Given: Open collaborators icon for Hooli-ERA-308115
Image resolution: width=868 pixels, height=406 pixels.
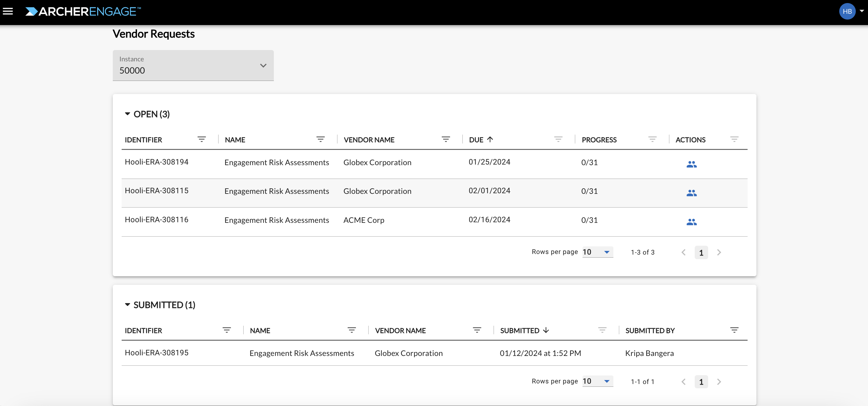Looking at the screenshot, I should [x=691, y=193].
